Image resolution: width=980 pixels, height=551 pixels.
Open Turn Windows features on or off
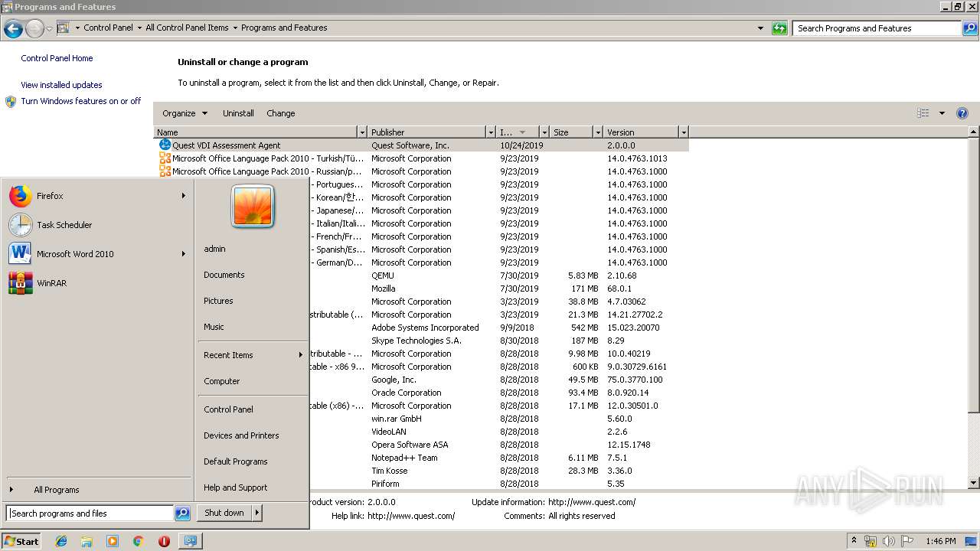pyautogui.click(x=81, y=101)
